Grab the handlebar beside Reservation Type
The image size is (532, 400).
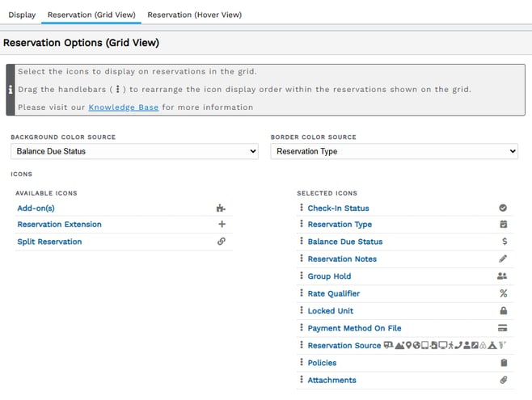(x=302, y=223)
